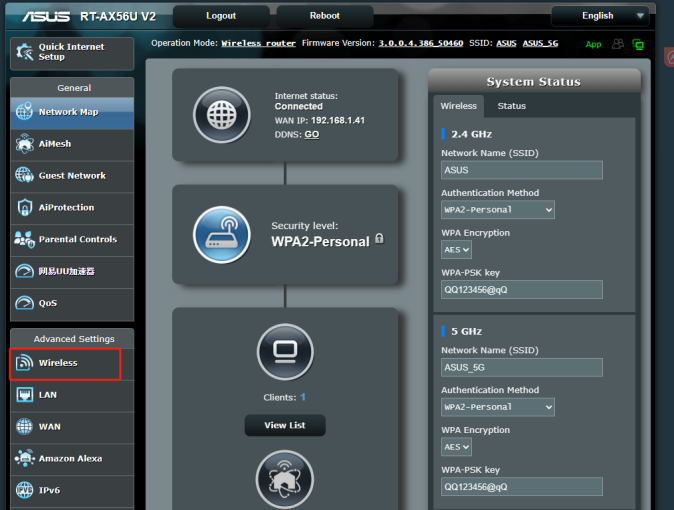The width and height of the screenshot is (674, 510).
Task: Click the AiMesh sidebar icon
Action: pos(25,144)
